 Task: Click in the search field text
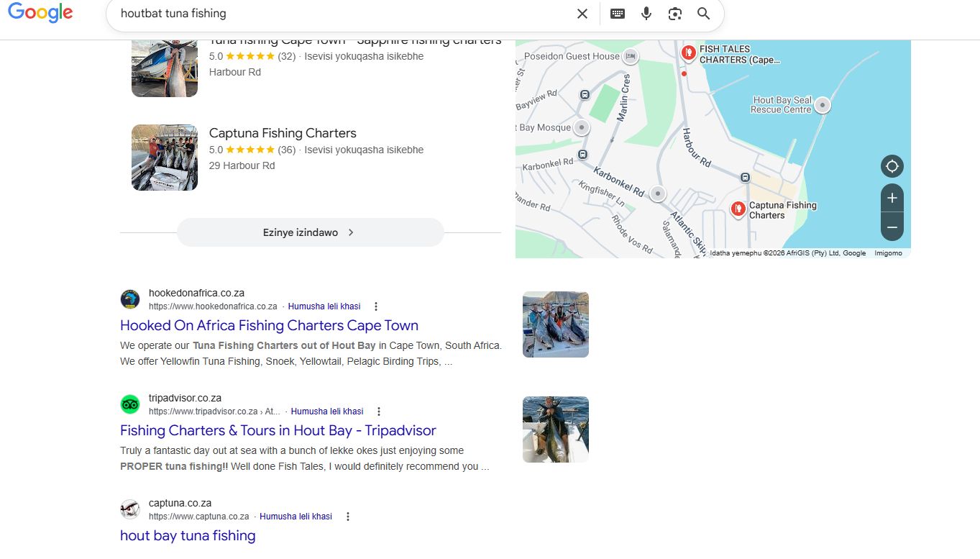[x=173, y=14]
